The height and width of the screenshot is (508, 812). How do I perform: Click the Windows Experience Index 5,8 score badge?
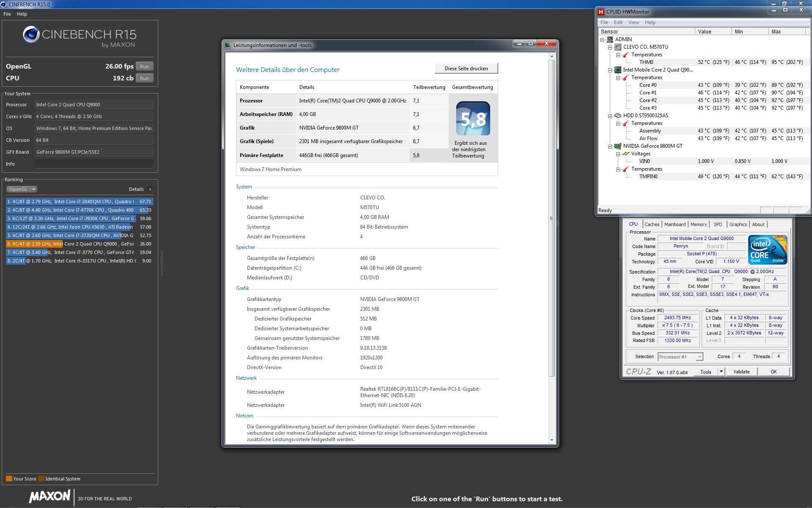tap(473, 119)
